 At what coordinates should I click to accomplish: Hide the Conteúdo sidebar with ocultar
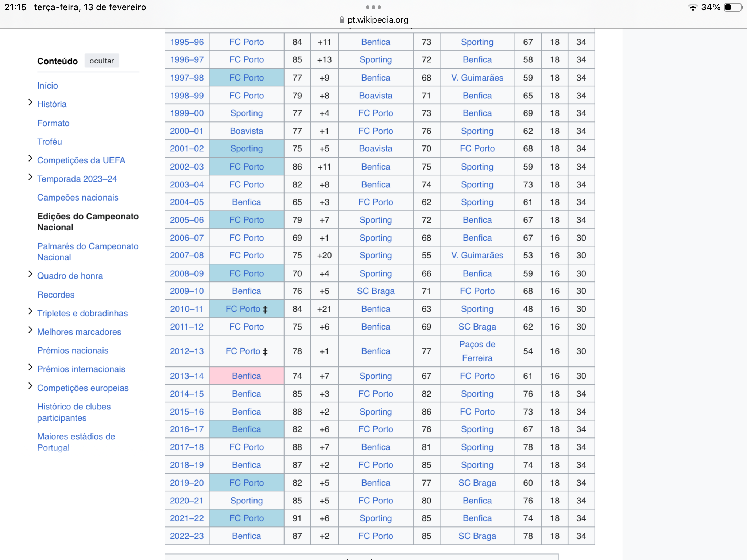pyautogui.click(x=102, y=61)
